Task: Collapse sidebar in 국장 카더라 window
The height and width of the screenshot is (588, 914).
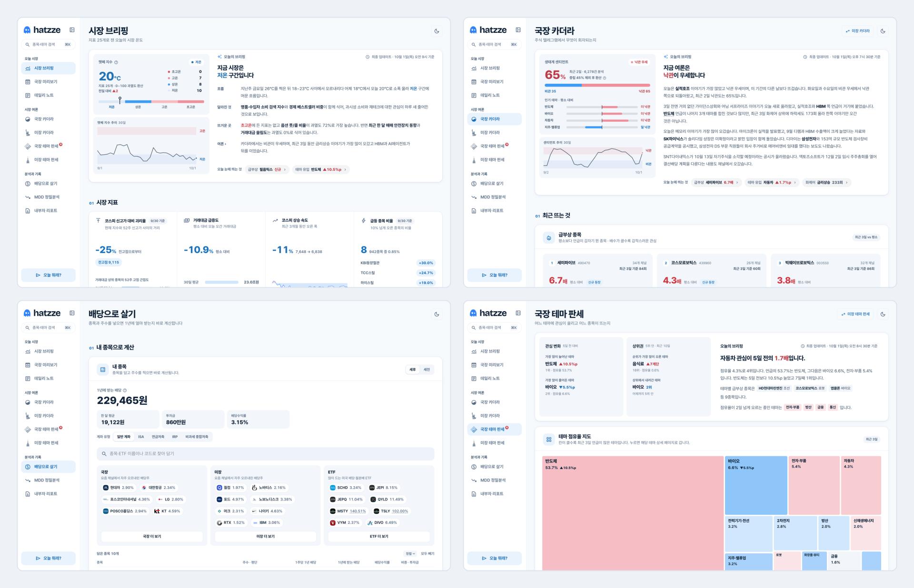Action: point(518,30)
